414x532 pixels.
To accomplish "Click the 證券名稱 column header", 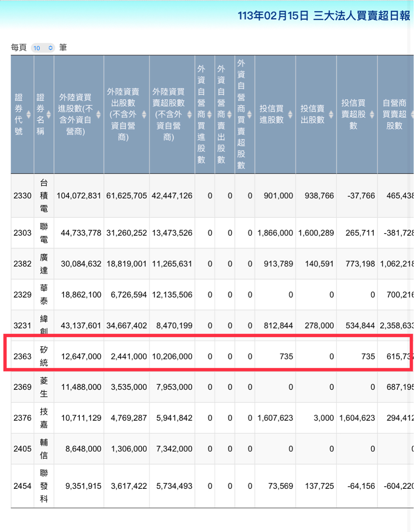I will [x=44, y=114].
